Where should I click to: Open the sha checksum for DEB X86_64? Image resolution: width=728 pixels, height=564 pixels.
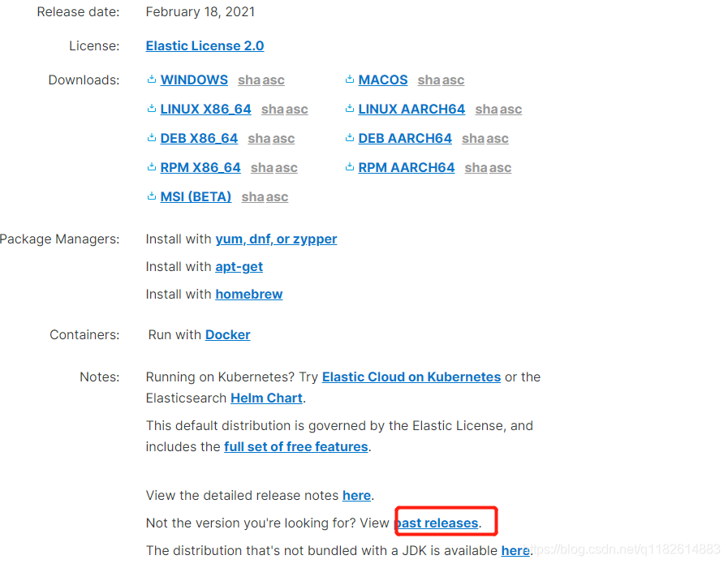coord(259,139)
